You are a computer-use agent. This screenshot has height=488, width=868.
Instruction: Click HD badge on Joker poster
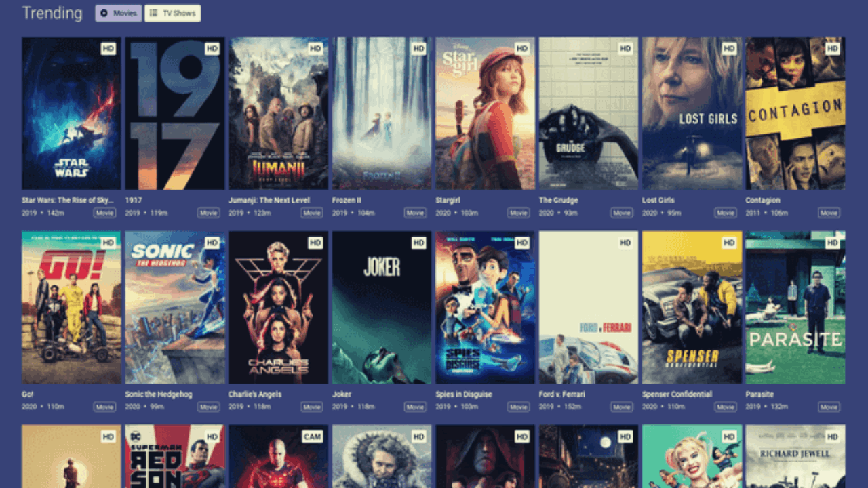coord(418,243)
